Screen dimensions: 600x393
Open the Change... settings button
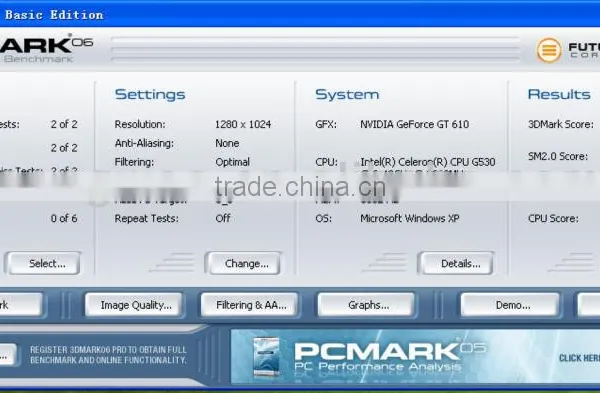pyautogui.click(x=245, y=263)
